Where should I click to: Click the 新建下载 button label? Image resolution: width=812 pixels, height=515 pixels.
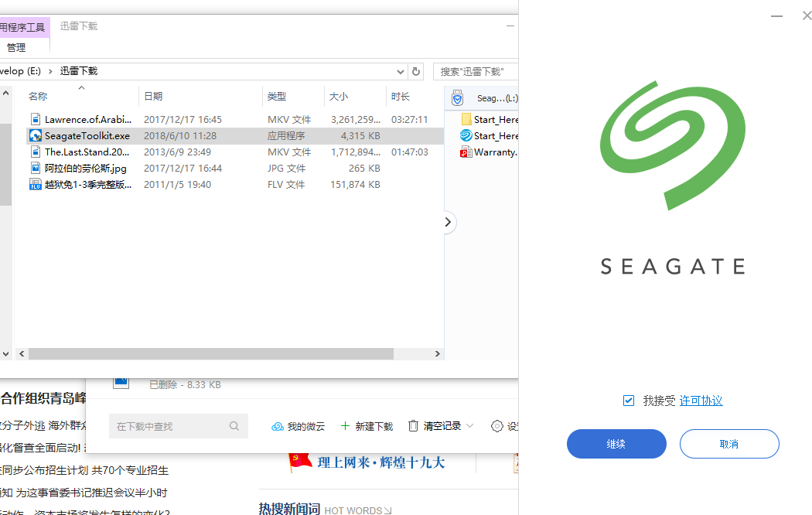374,427
